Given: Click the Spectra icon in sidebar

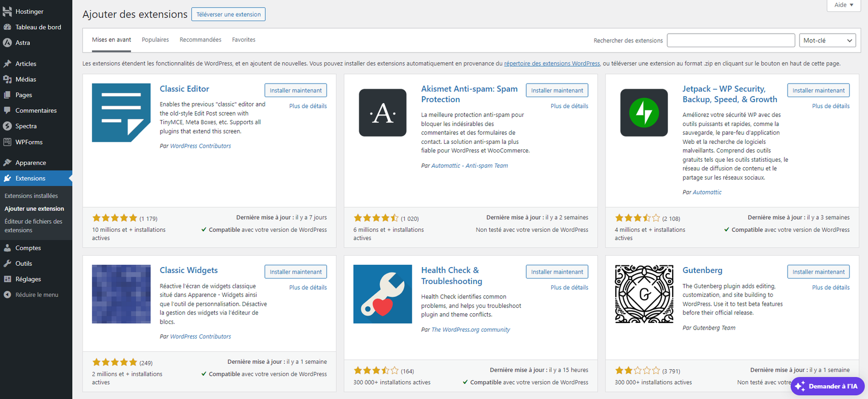Looking at the screenshot, I should point(7,126).
